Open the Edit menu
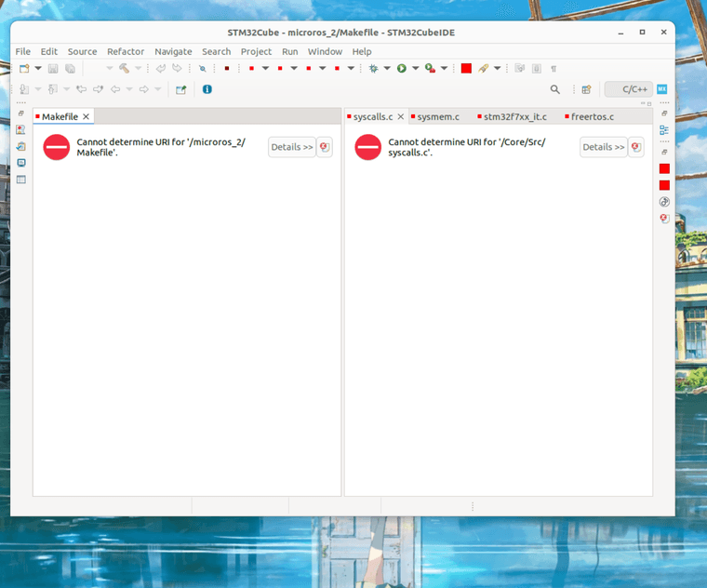This screenshot has height=588, width=707. (x=49, y=51)
